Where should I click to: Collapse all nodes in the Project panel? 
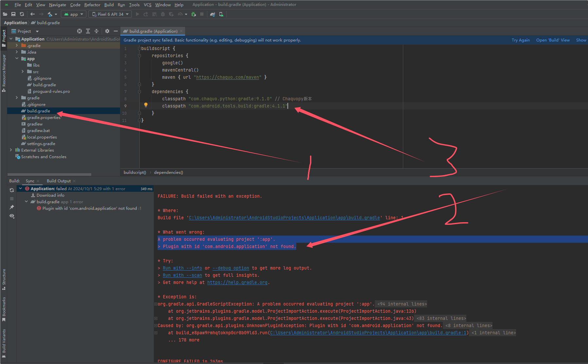tap(96, 31)
